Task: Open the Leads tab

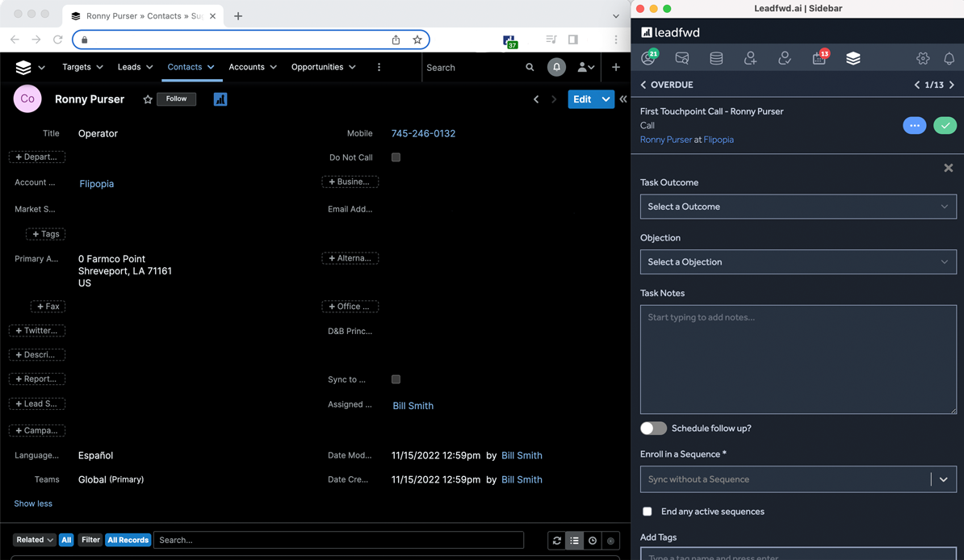Action: [x=129, y=67]
